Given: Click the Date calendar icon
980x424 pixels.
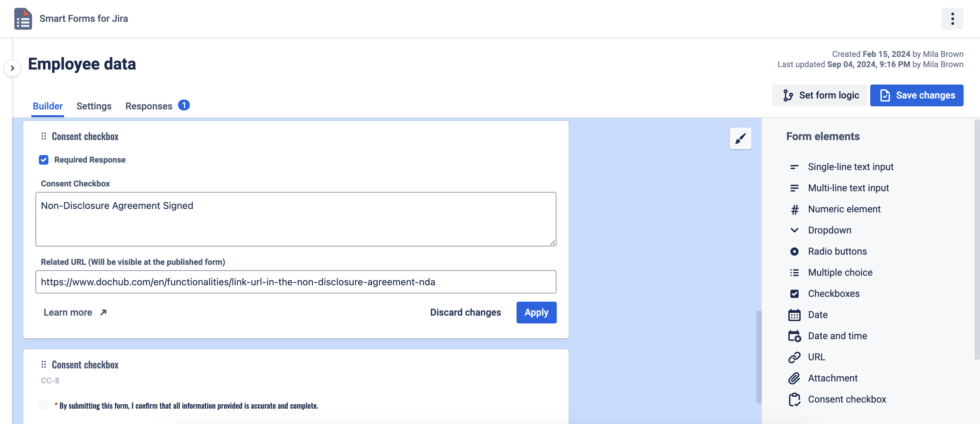Looking at the screenshot, I should pos(794,315).
